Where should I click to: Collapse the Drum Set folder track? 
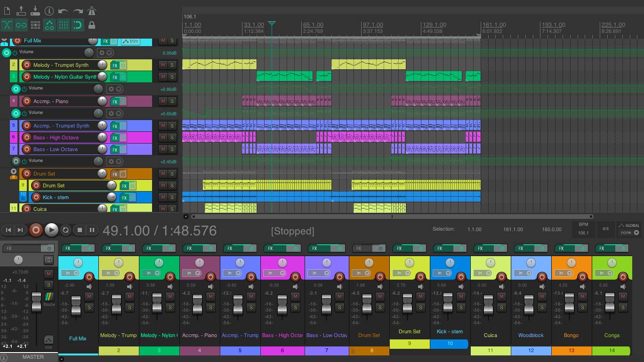pos(14,171)
